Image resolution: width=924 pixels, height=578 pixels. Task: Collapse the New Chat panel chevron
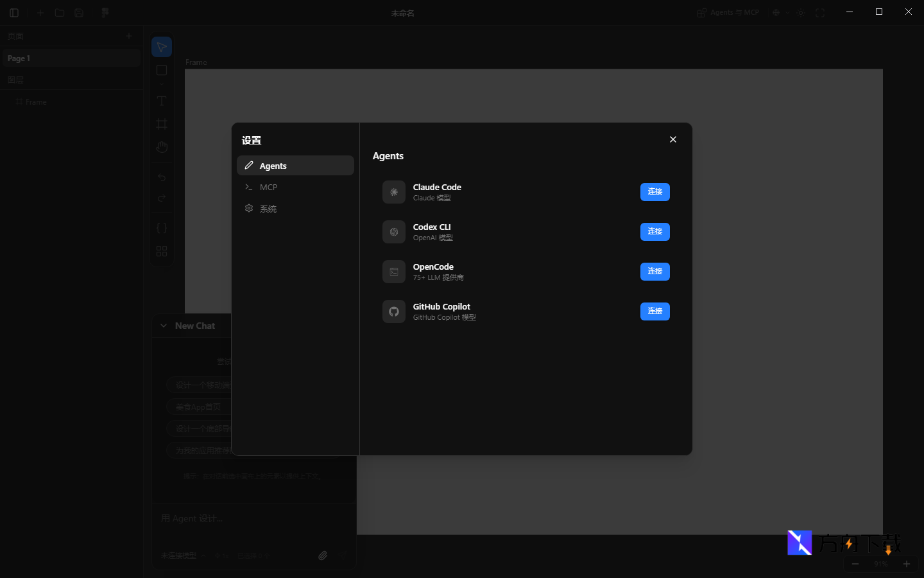[x=164, y=326]
